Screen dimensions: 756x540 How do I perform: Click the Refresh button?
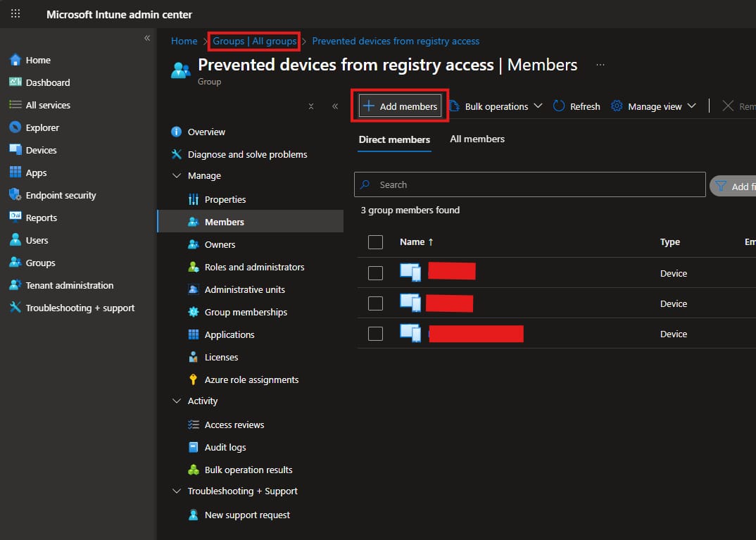577,106
